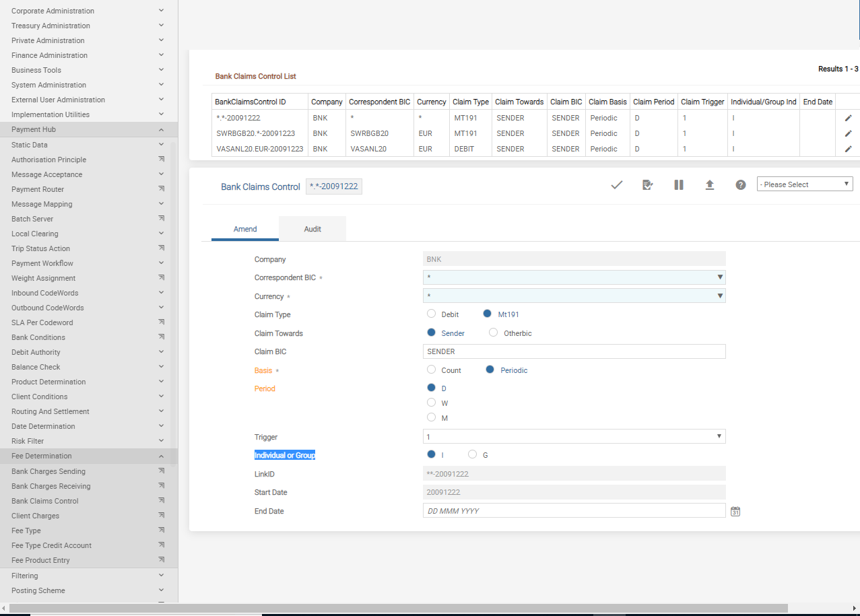860x616 pixels.
Task: Switch to the Audit tab
Action: pos(312,229)
